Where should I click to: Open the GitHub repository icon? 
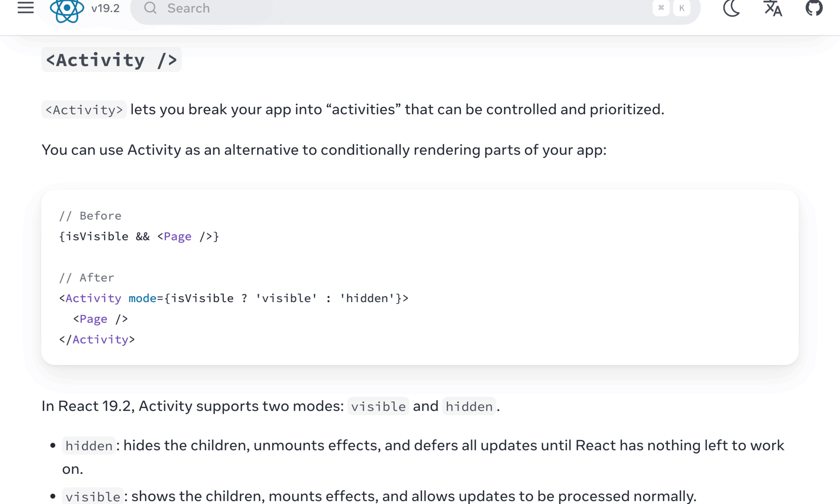[814, 8]
